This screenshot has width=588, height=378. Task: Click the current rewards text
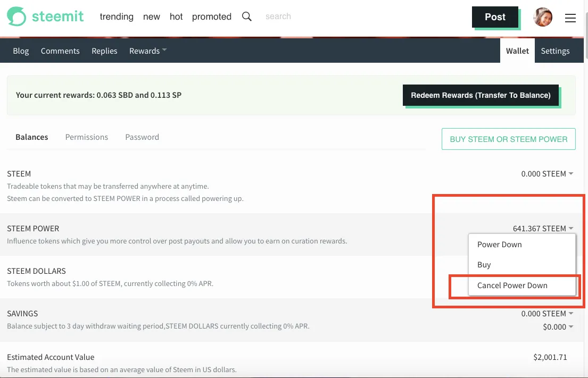[98, 95]
